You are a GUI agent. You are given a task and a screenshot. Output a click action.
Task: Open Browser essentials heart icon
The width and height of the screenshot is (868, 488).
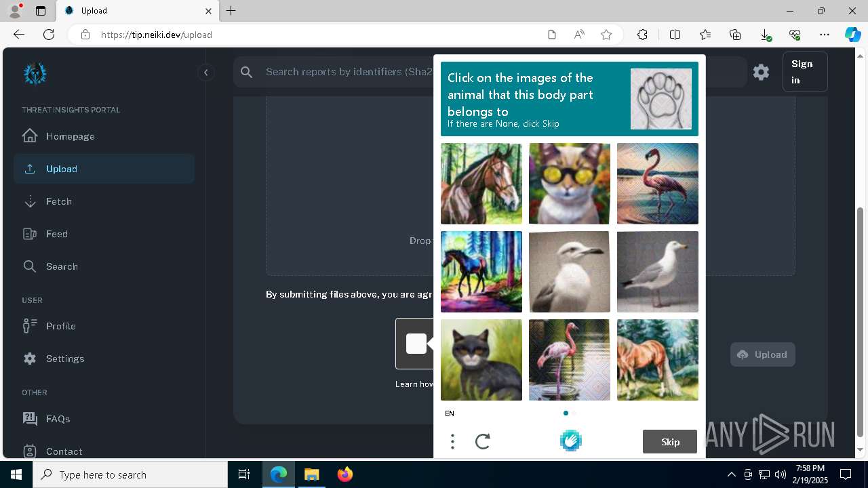[x=795, y=35]
